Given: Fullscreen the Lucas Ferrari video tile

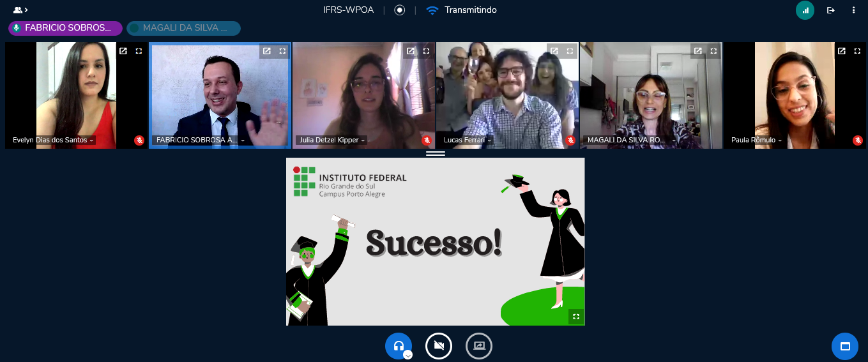Looking at the screenshot, I should [x=570, y=51].
